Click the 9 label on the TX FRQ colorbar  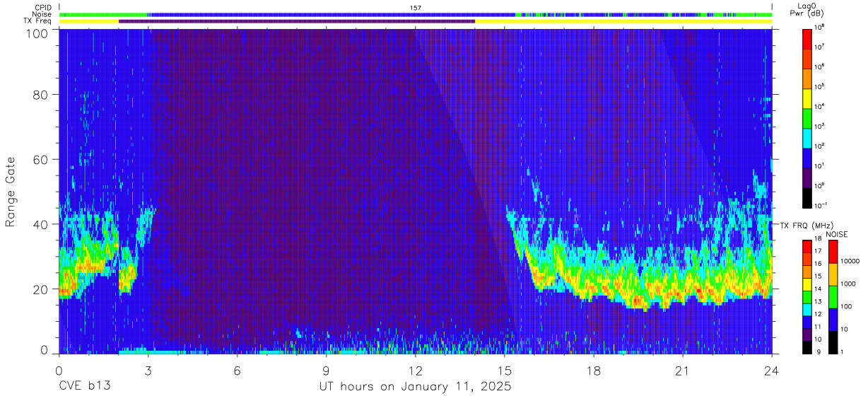pyautogui.click(x=819, y=351)
